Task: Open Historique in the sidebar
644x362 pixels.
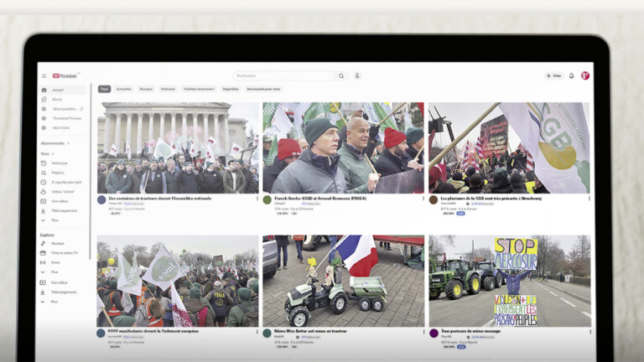Action: point(59,163)
